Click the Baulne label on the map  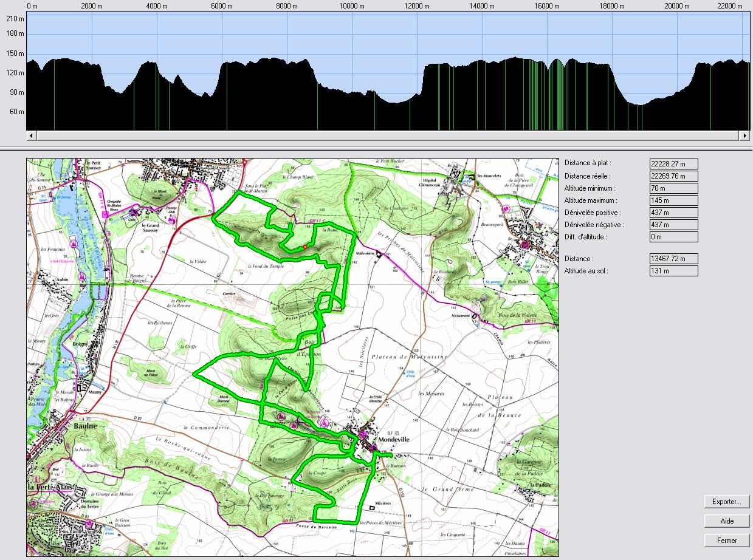click(86, 426)
